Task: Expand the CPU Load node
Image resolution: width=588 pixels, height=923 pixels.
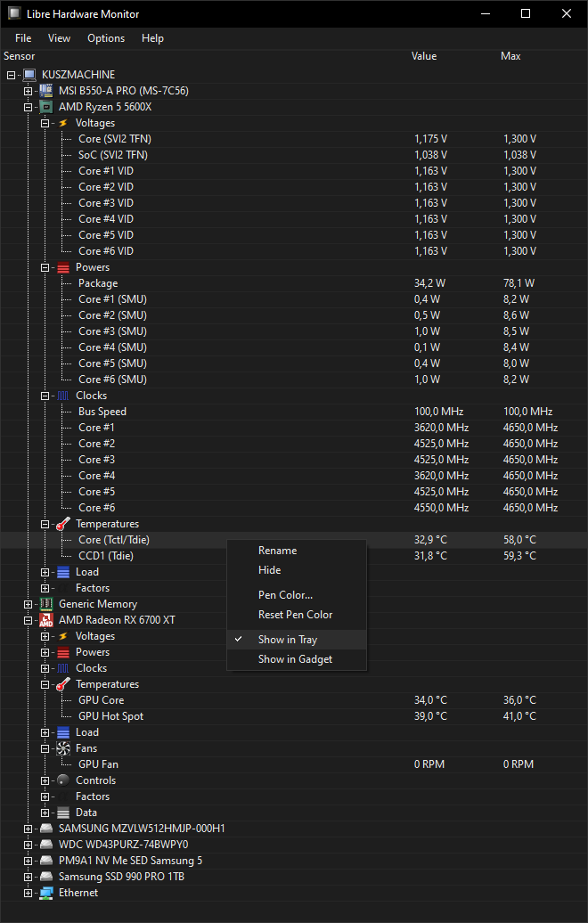Action: click(45, 572)
